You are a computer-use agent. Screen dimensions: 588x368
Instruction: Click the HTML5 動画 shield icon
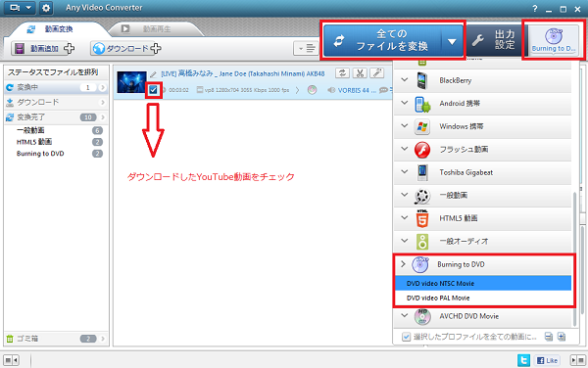tap(422, 218)
